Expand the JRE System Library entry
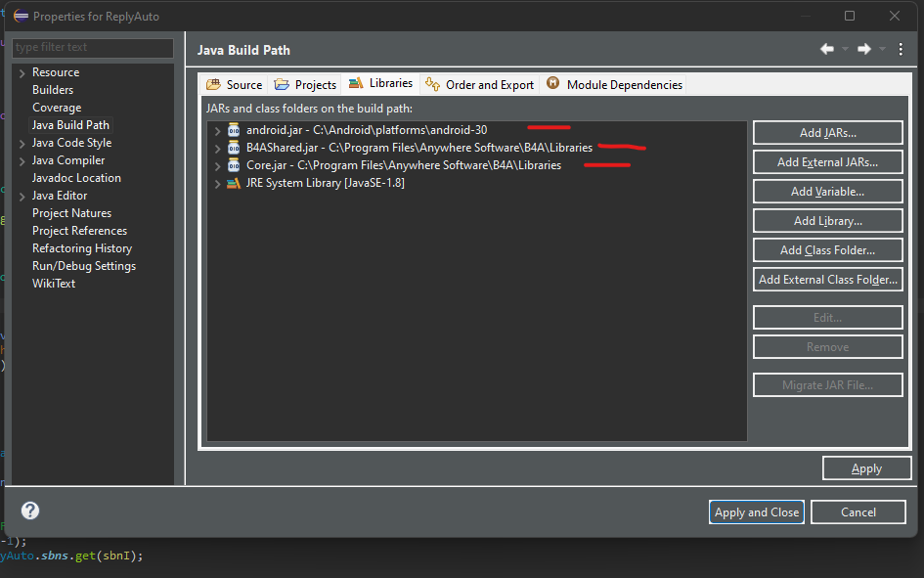 point(217,184)
